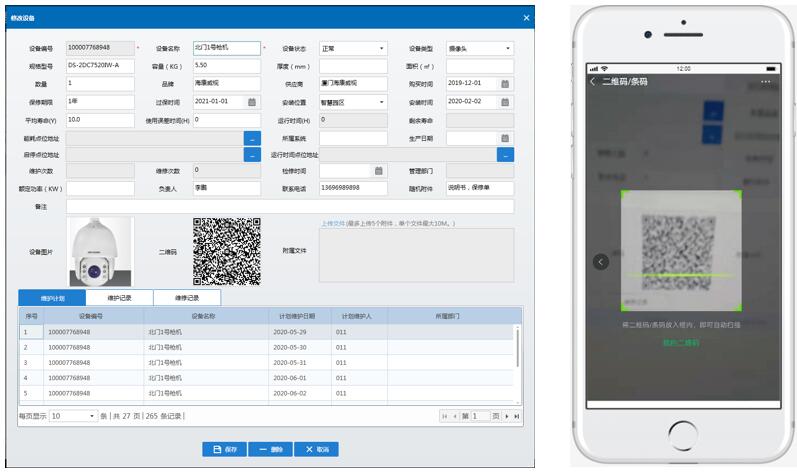Click average lifespan field 10.0
This screenshot has height=472, width=797.
click(100, 120)
